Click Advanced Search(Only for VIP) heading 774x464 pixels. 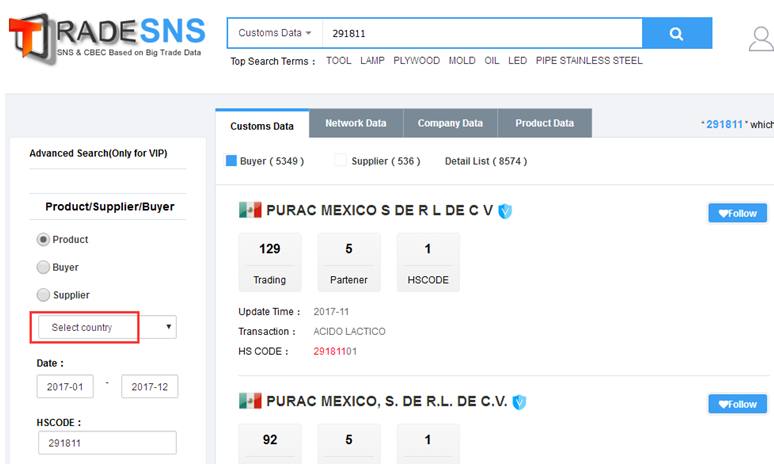click(x=98, y=154)
